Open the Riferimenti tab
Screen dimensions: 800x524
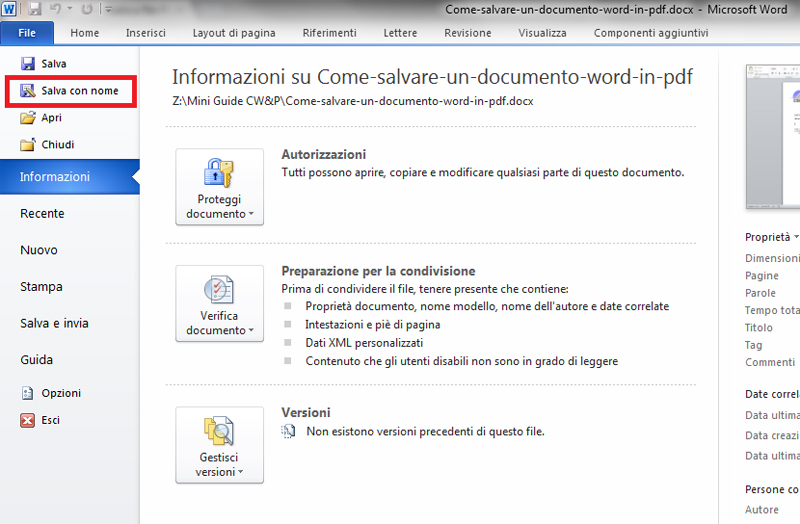[329, 33]
